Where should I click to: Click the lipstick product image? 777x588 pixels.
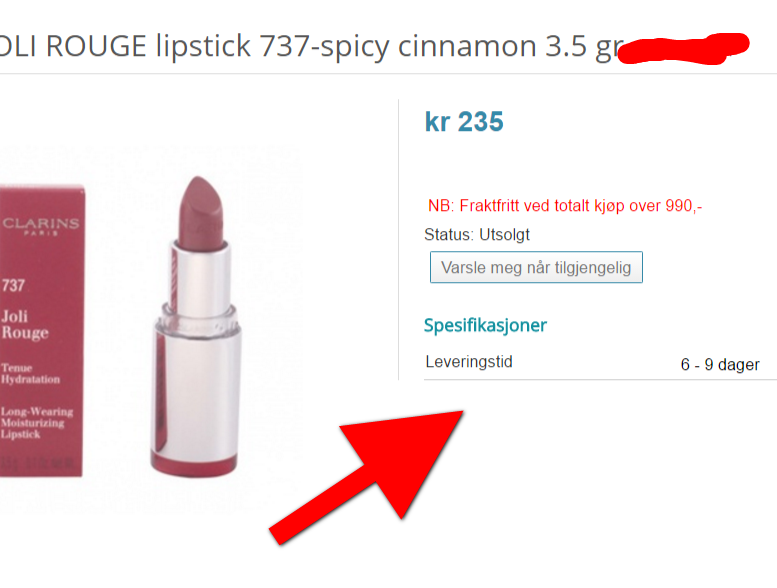pos(198,326)
